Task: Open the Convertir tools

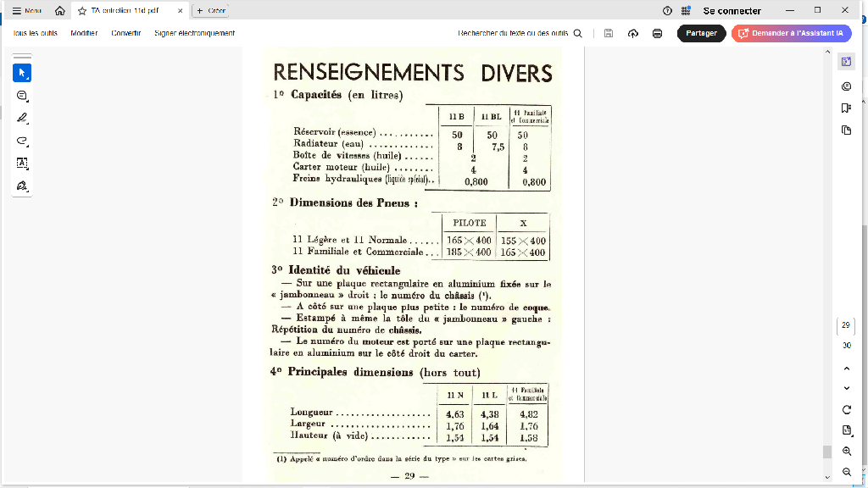Action: click(x=125, y=32)
